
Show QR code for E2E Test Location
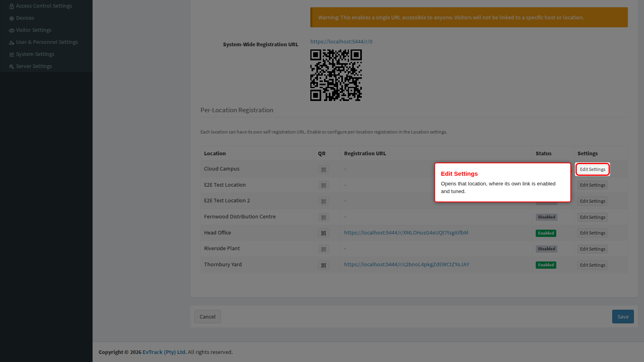click(324, 185)
